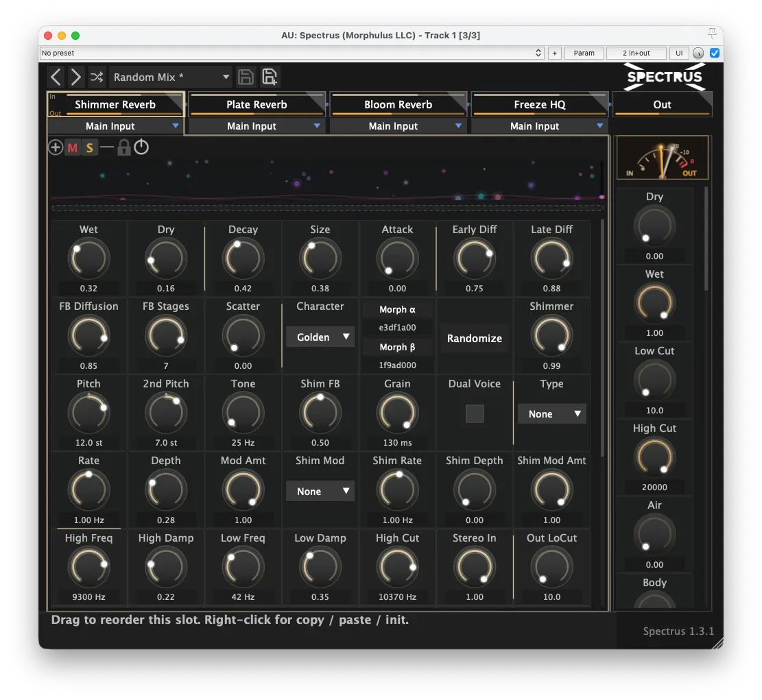Click the Morph β value 1f9ad000
The height and width of the screenshot is (700, 762).
397,365
